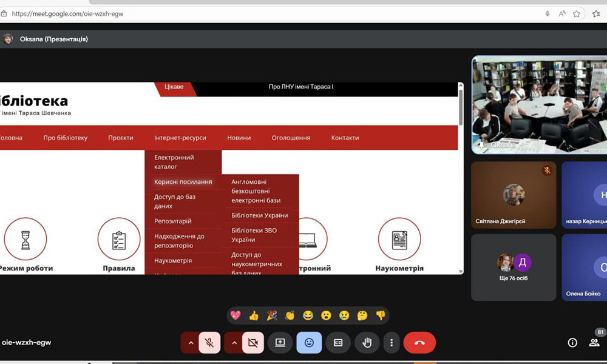
Task: Click the microphone icon in address bar
Action: [x=548, y=14]
